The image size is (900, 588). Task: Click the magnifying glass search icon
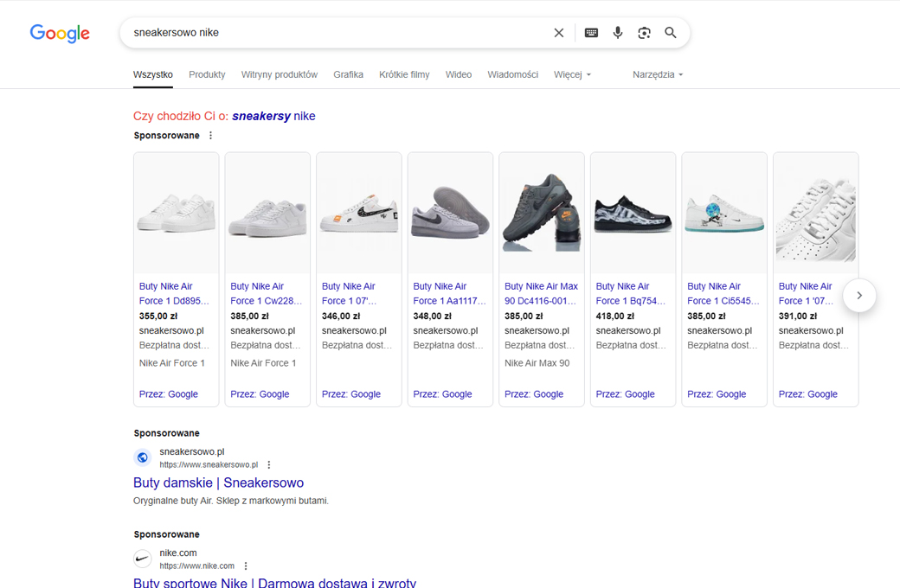pyautogui.click(x=671, y=33)
